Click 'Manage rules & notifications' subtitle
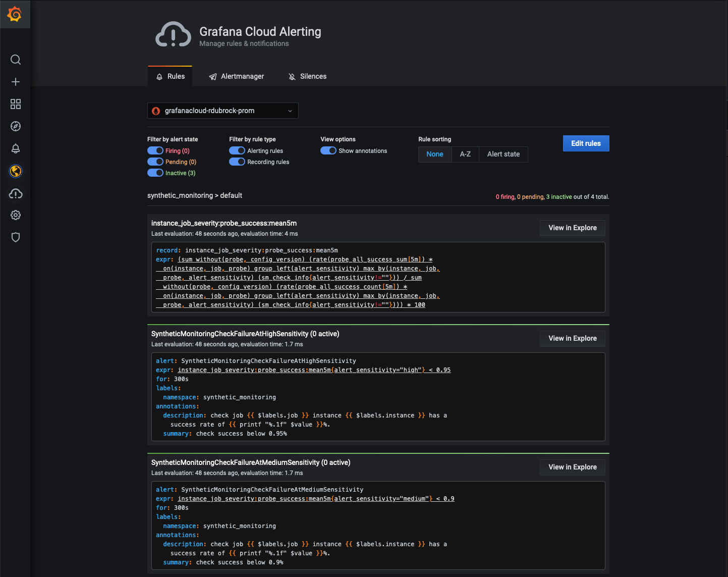The height and width of the screenshot is (577, 728). [244, 43]
